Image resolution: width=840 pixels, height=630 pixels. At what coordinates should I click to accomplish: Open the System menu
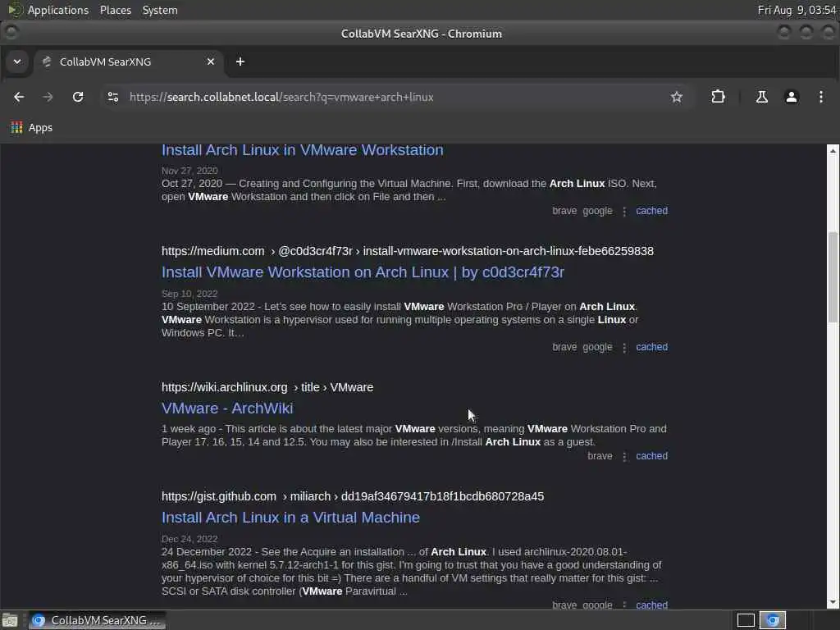click(160, 10)
